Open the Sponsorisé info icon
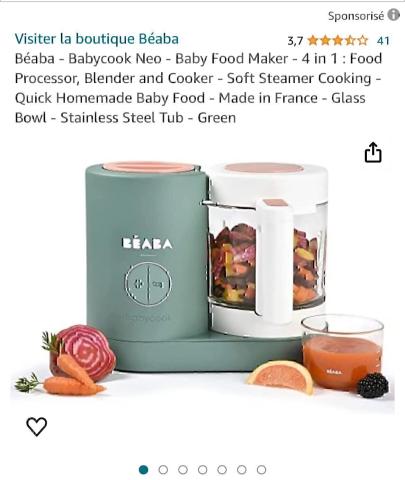 click(393, 15)
